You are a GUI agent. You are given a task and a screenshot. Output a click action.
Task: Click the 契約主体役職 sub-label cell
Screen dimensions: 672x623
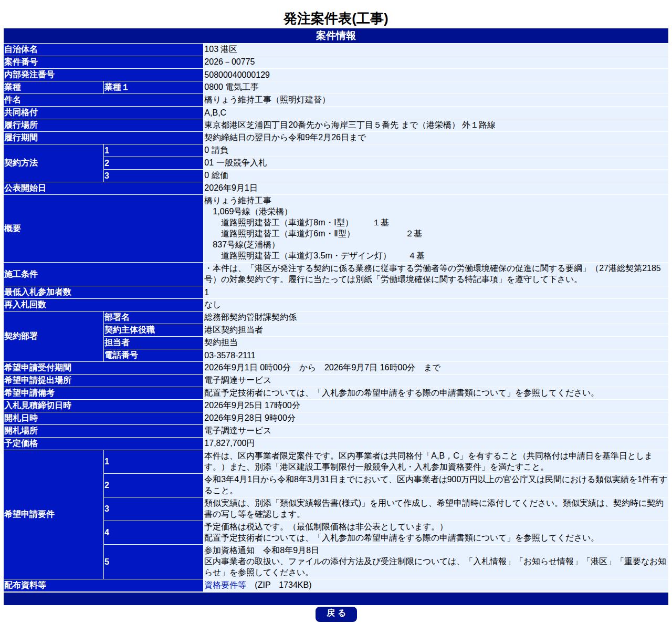(x=153, y=330)
